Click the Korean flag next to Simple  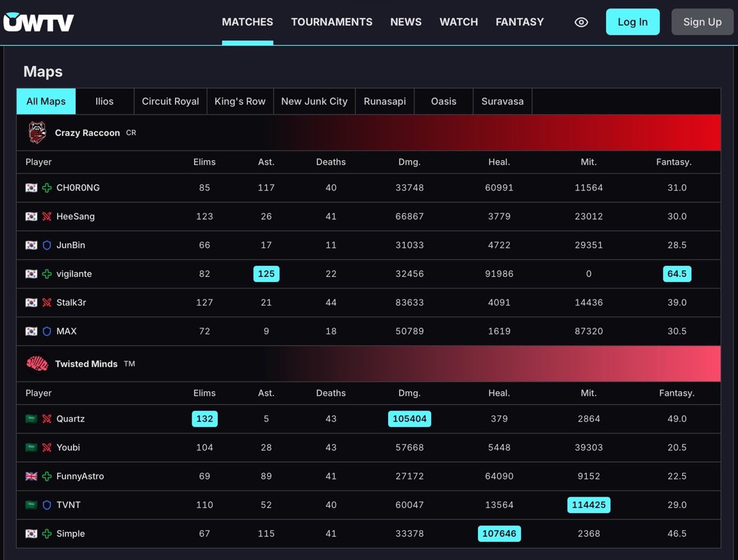pyautogui.click(x=31, y=534)
